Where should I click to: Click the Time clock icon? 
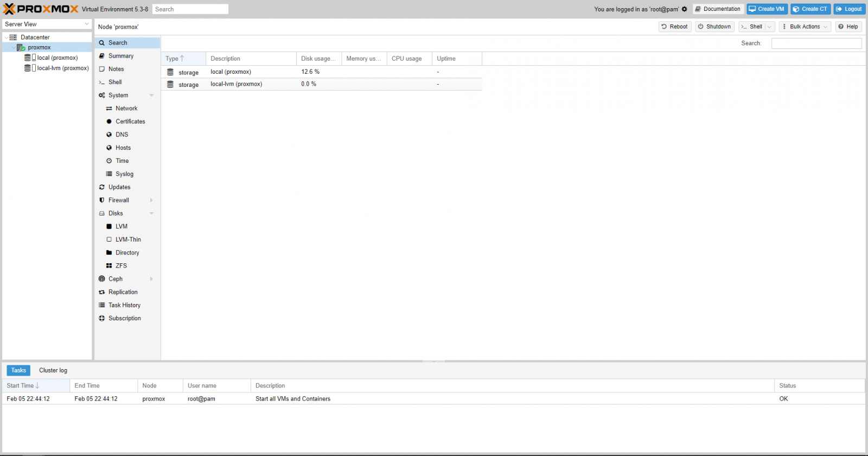tap(109, 161)
